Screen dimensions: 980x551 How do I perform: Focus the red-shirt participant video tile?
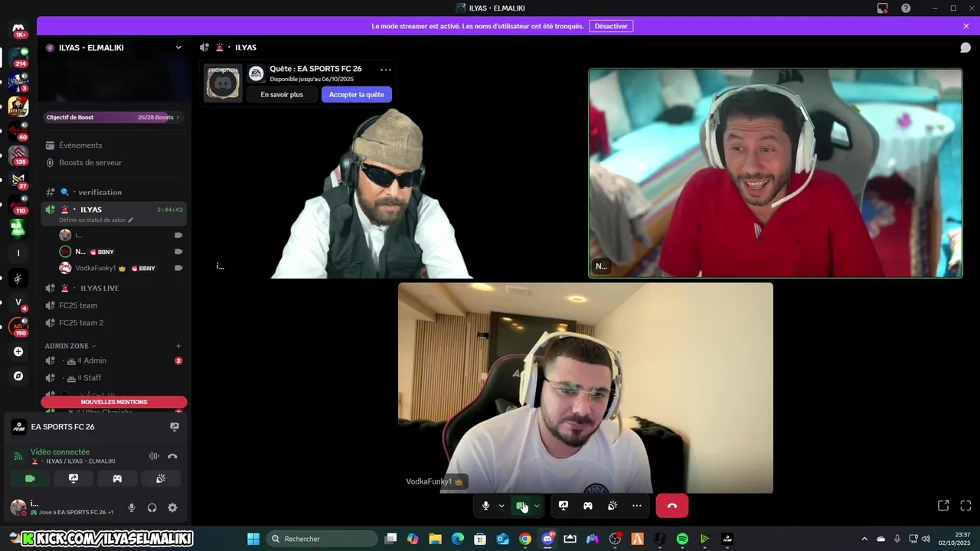(776, 173)
